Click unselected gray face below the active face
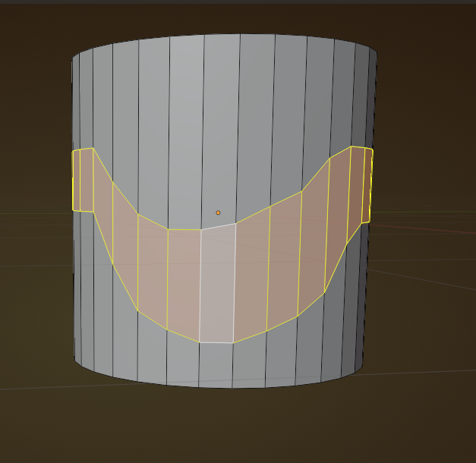476x463 pixels. (x=216, y=363)
